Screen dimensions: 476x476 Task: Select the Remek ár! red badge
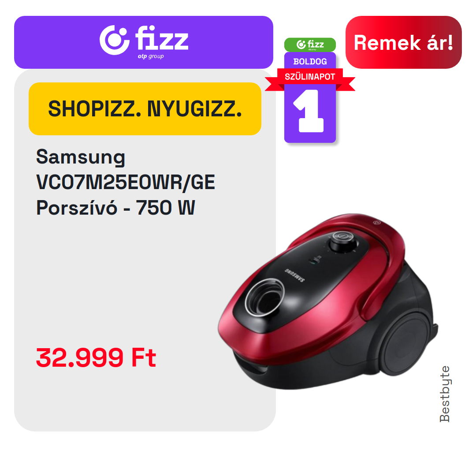pyautogui.click(x=403, y=42)
